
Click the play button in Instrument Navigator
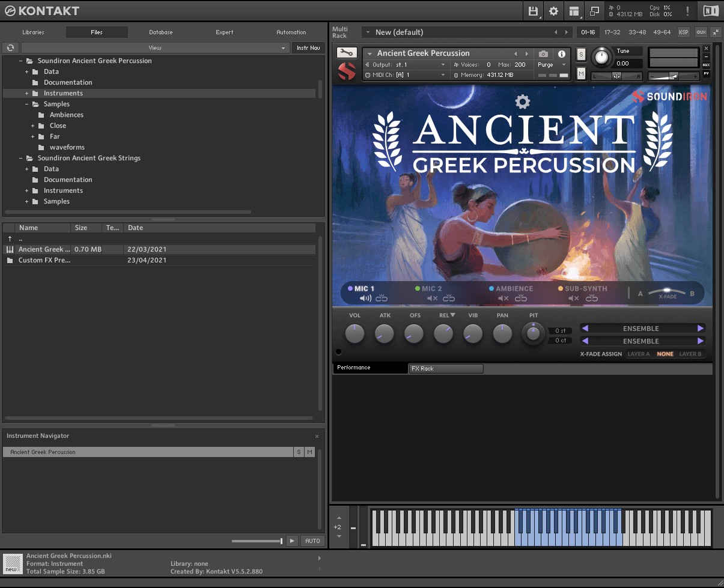[x=292, y=541]
